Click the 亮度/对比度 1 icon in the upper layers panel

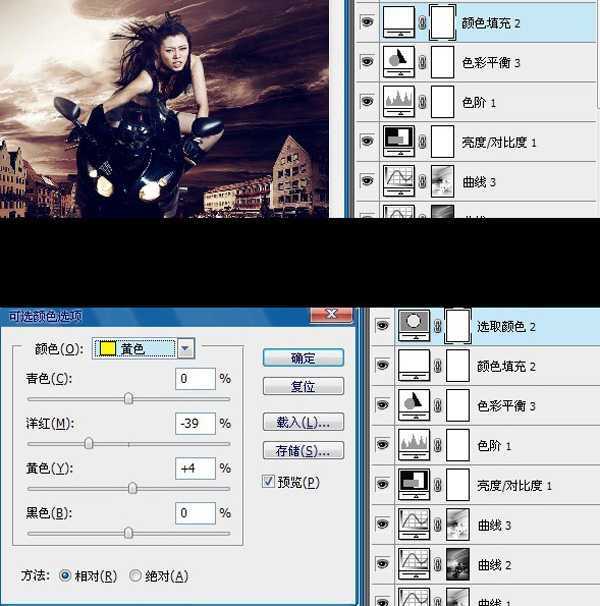point(400,141)
